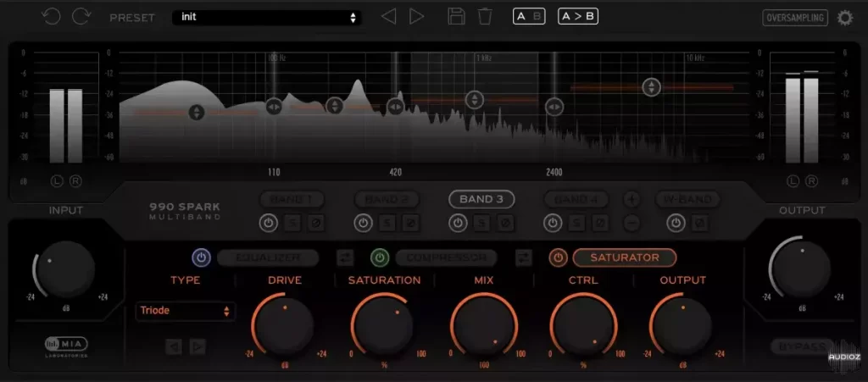
Task: Load the previous preset arrow
Action: 388,17
